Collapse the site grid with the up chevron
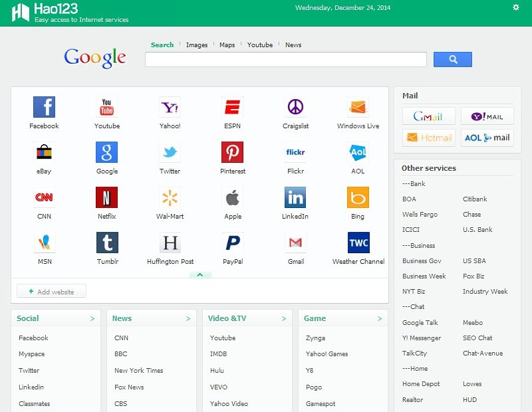The height and width of the screenshot is (412, 532). [x=200, y=274]
